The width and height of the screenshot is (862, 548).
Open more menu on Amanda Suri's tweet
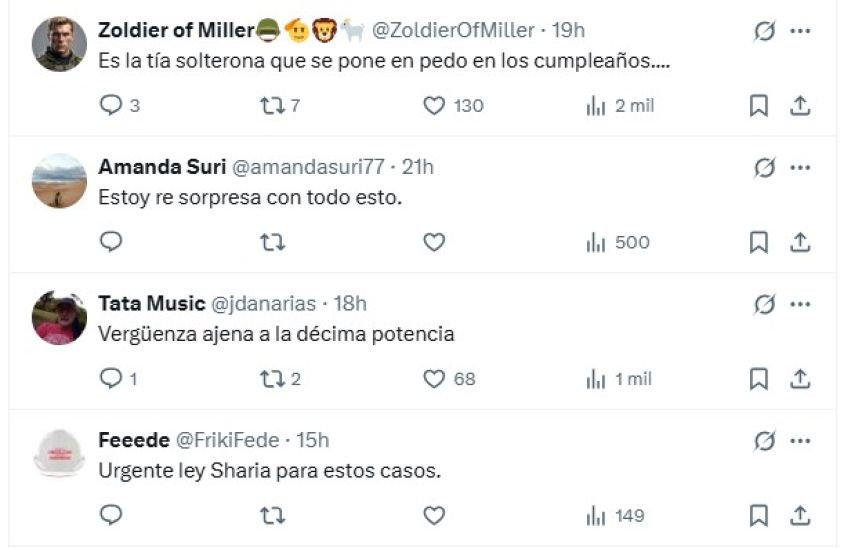800,168
